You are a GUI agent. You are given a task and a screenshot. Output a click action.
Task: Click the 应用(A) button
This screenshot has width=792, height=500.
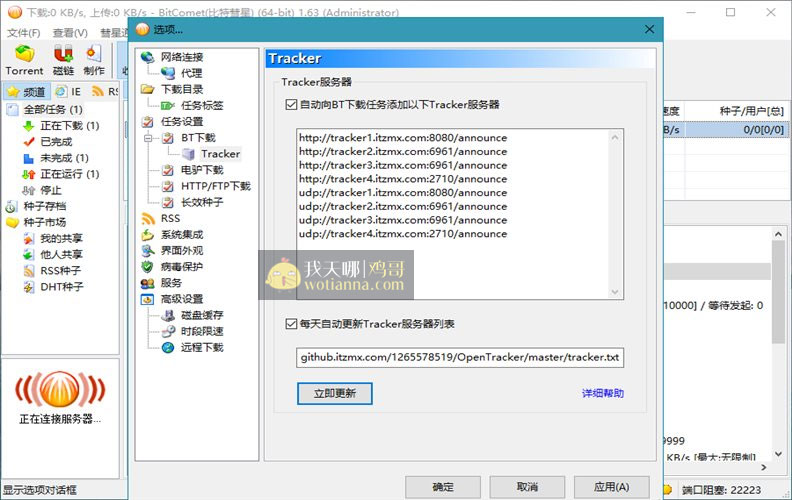[x=611, y=486]
